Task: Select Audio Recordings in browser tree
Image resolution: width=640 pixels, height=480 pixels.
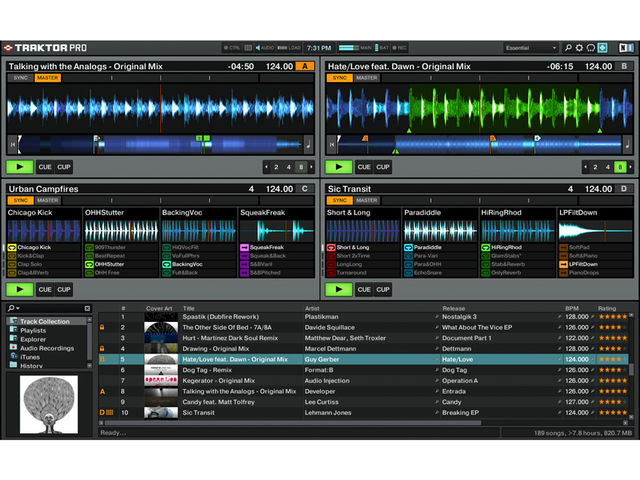Action: (47, 348)
